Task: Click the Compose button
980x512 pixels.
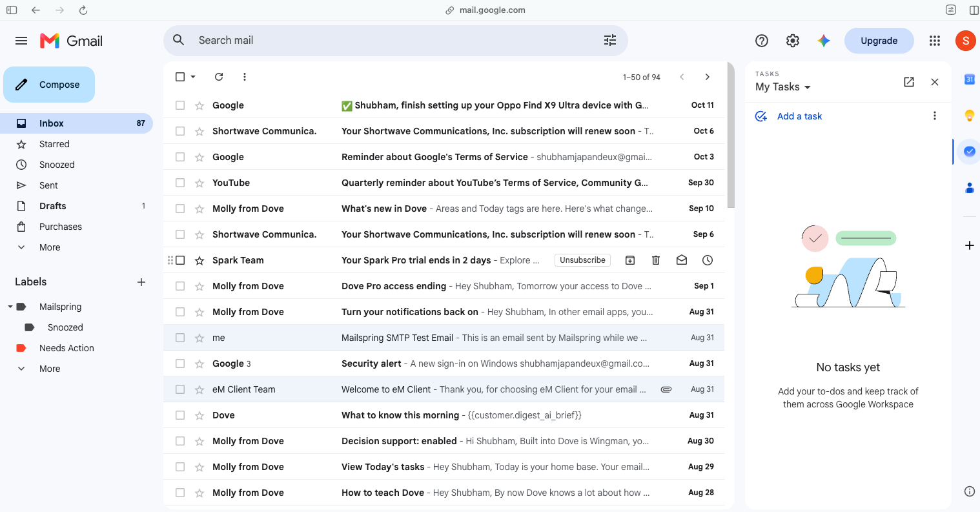Action: click(x=49, y=85)
